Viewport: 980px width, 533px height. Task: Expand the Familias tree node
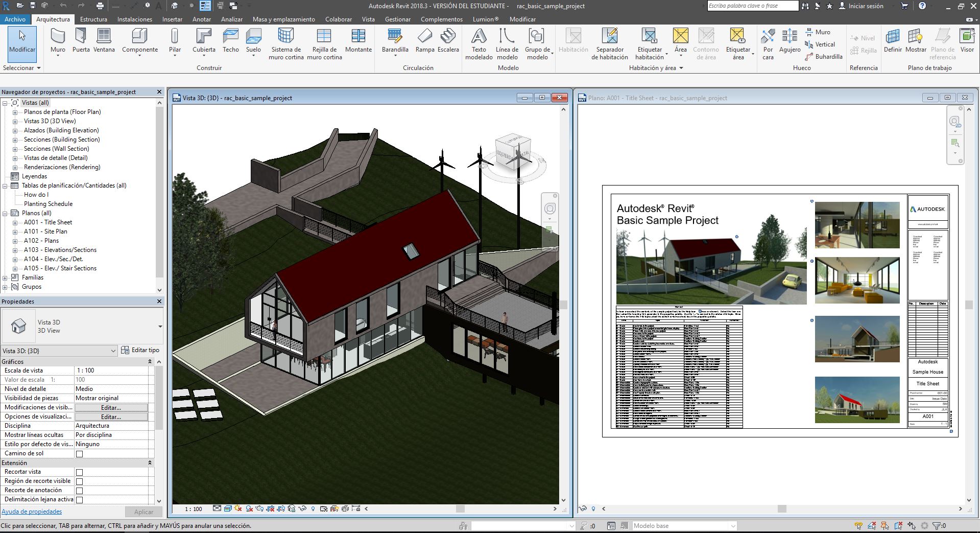coord(5,278)
